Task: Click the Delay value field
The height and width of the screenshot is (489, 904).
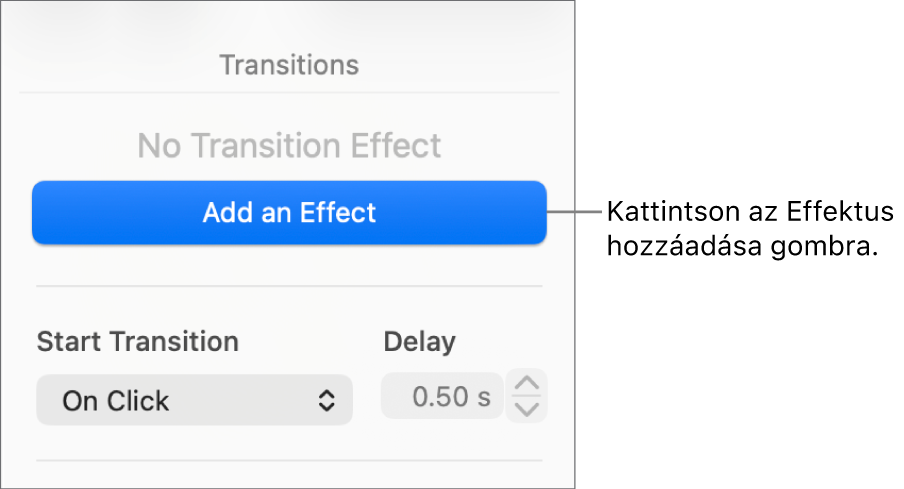Action: pyautogui.click(x=442, y=398)
